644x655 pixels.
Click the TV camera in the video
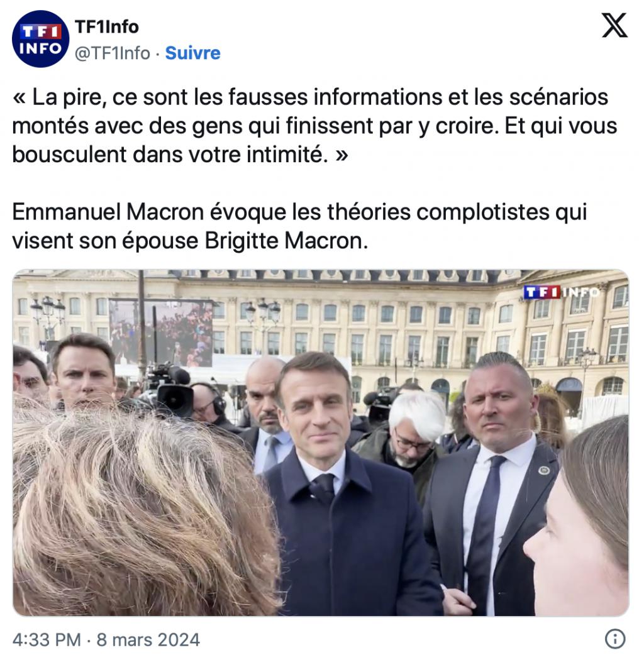pos(169,388)
